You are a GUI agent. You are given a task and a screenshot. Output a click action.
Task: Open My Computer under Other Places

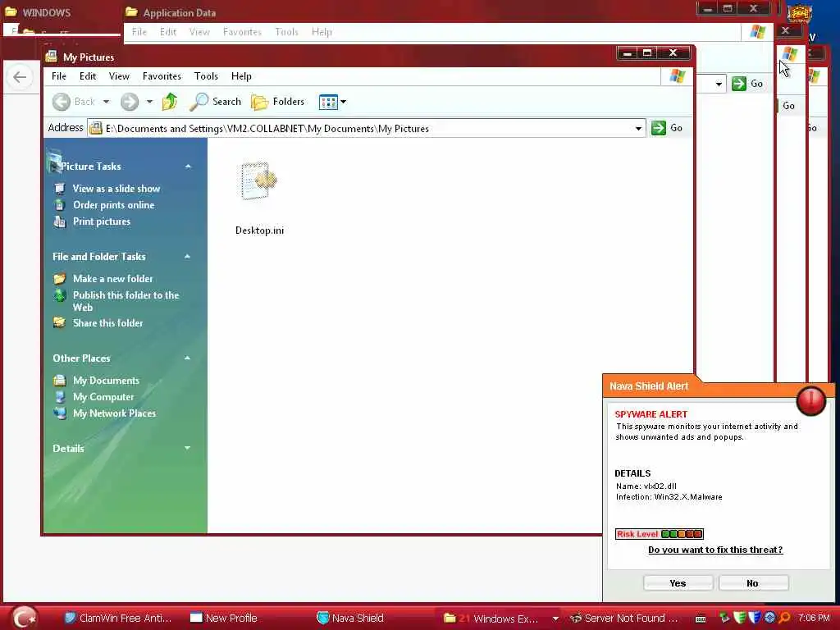click(x=103, y=397)
